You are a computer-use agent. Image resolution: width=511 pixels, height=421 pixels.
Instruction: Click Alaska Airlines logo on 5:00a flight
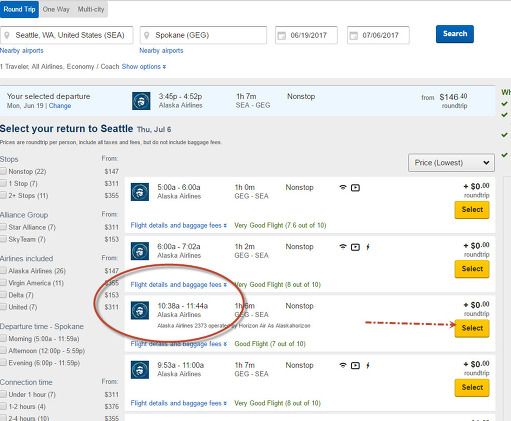[x=140, y=192]
